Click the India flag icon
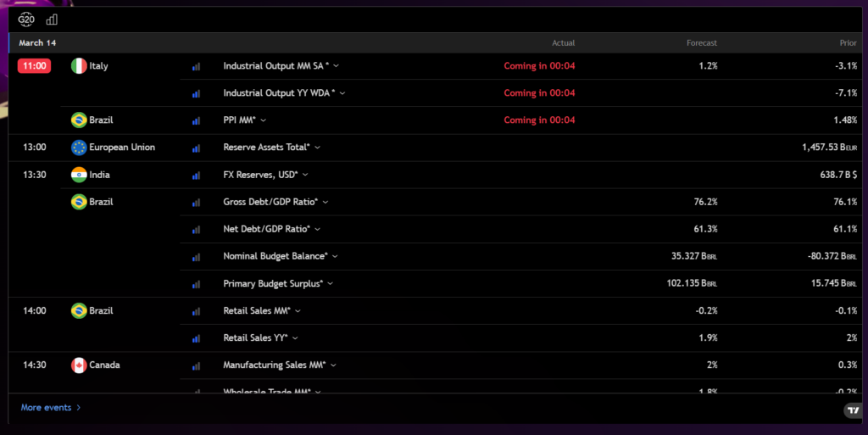The width and height of the screenshot is (868, 435). click(x=79, y=175)
